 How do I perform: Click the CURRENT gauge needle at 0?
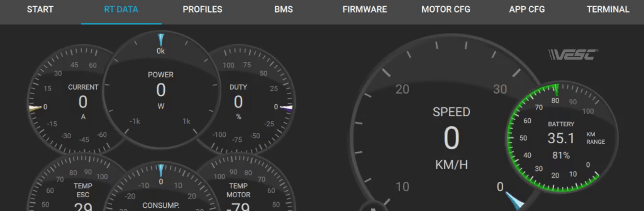(35, 108)
